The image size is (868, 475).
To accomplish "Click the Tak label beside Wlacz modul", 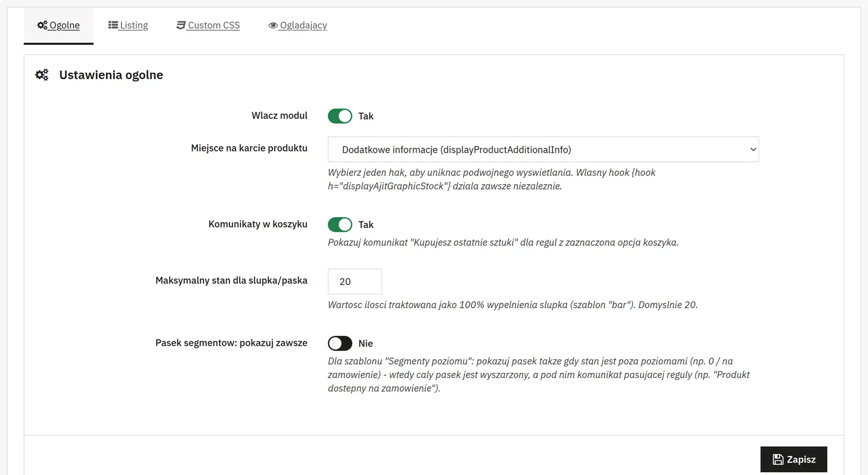I will pyautogui.click(x=366, y=116).
